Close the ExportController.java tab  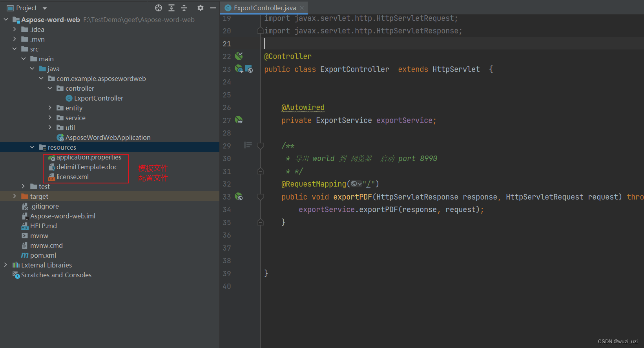pyautogui.click(x=302, y=8)
